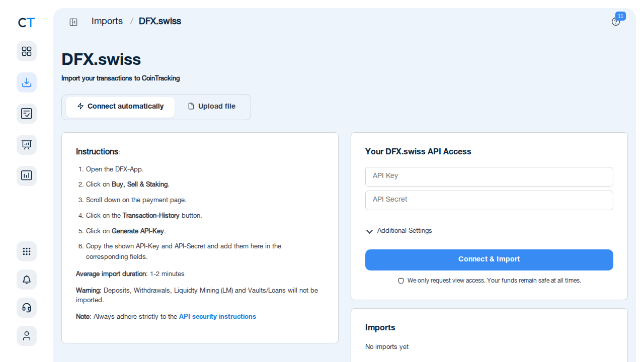Screen dimensions: 644x362
Task: Open the dashboard grid icon in sidebar
Action: click(x=27, y=51)
